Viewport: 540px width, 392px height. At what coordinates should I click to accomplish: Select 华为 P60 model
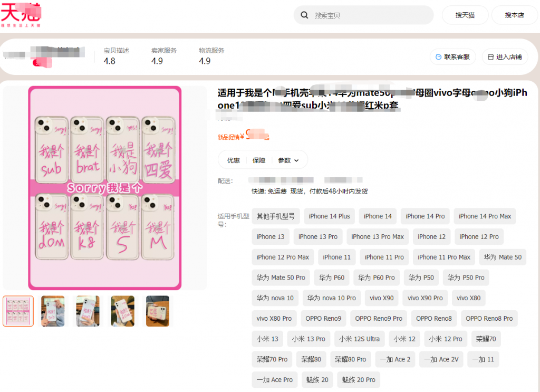(332, 278)
